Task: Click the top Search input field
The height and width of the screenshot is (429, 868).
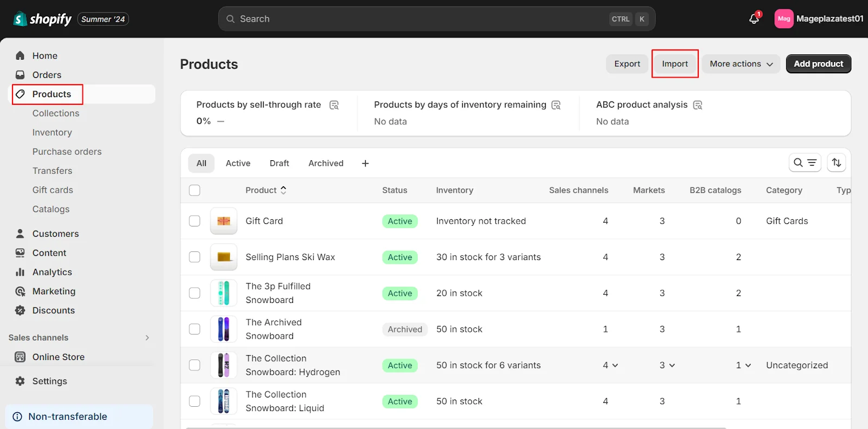Action: pos(437,19)
